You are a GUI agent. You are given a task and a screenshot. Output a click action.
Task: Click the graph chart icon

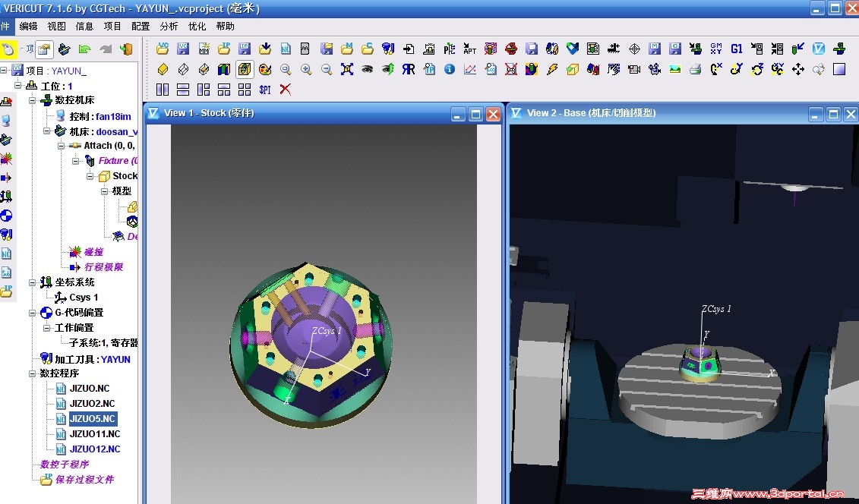470,70
